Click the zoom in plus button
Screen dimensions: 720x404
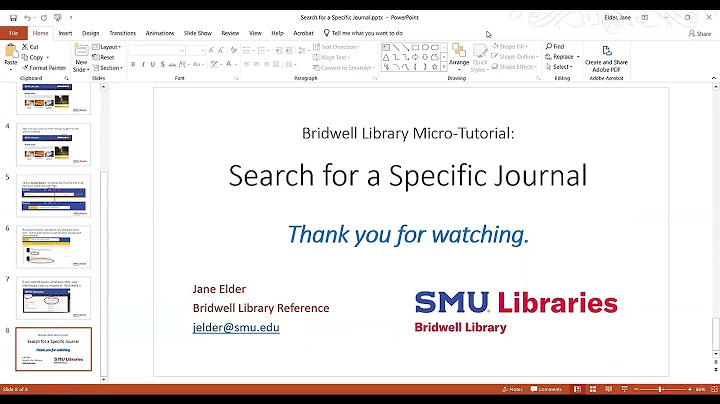point(690,389)
